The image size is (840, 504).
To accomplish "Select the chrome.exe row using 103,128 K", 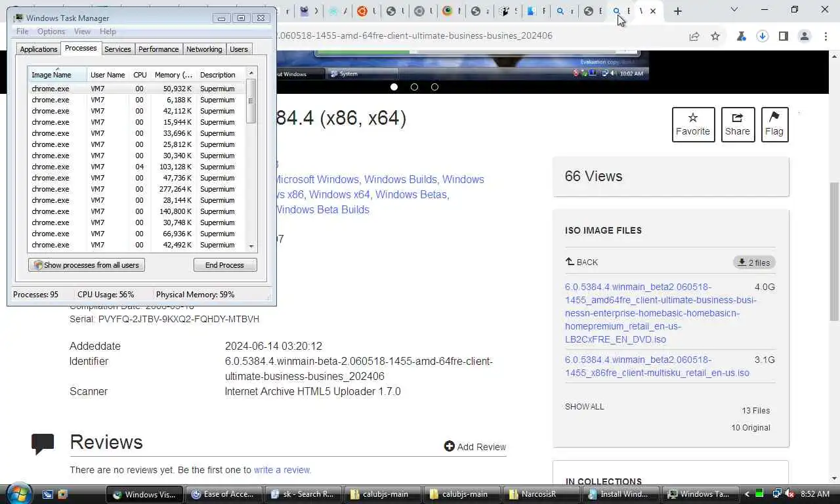I will pos(136,167).
